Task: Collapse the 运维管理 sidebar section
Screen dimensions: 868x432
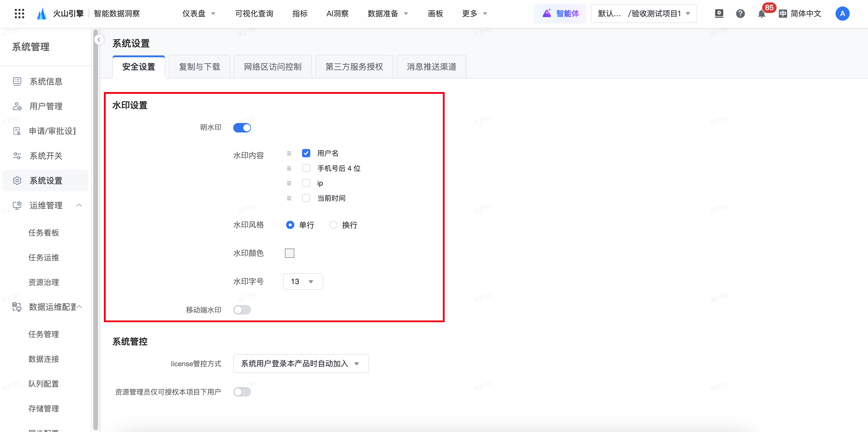Action: pos(79,205)
